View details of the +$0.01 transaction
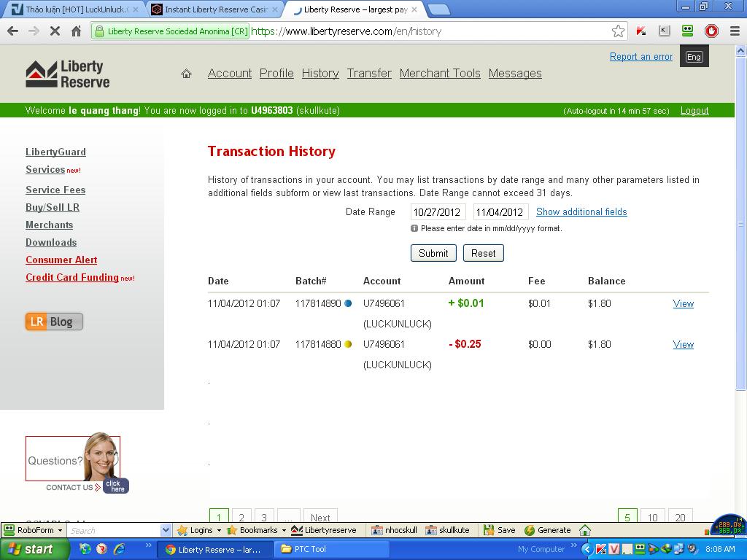 [683, 304]
